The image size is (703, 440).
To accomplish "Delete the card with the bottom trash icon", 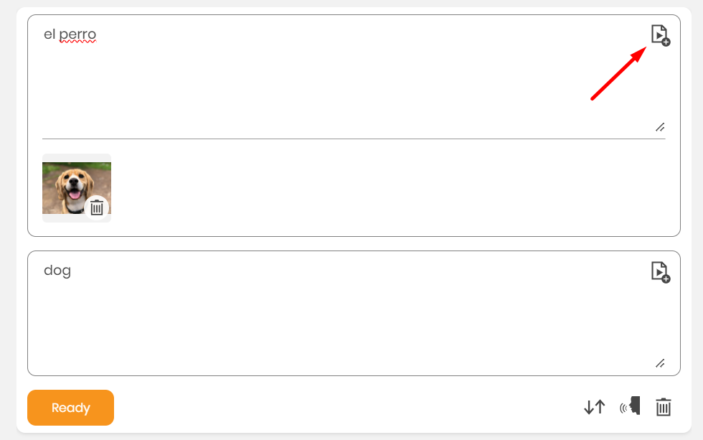I will pyautogui.click(x=663, y=407).
